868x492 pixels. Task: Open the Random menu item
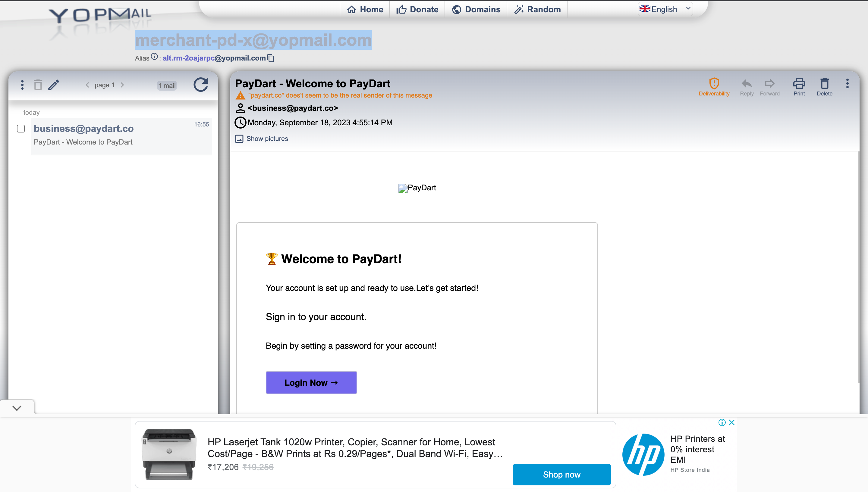[537, 9]
